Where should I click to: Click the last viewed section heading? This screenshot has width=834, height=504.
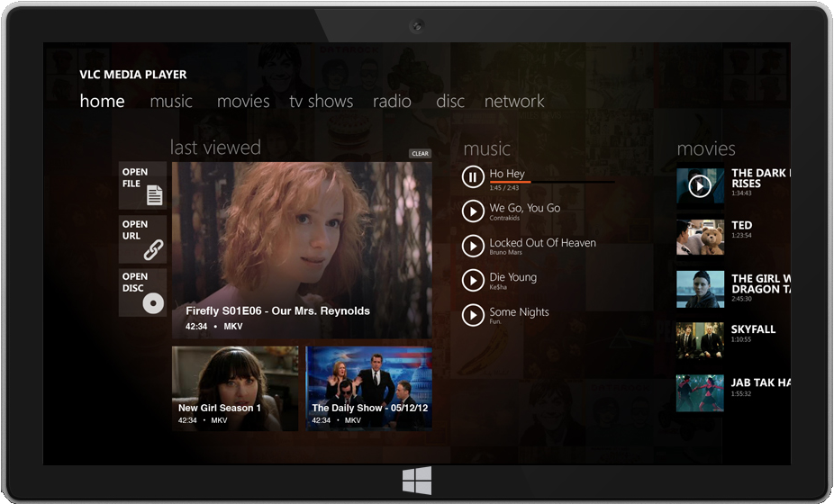pos(215,148)
